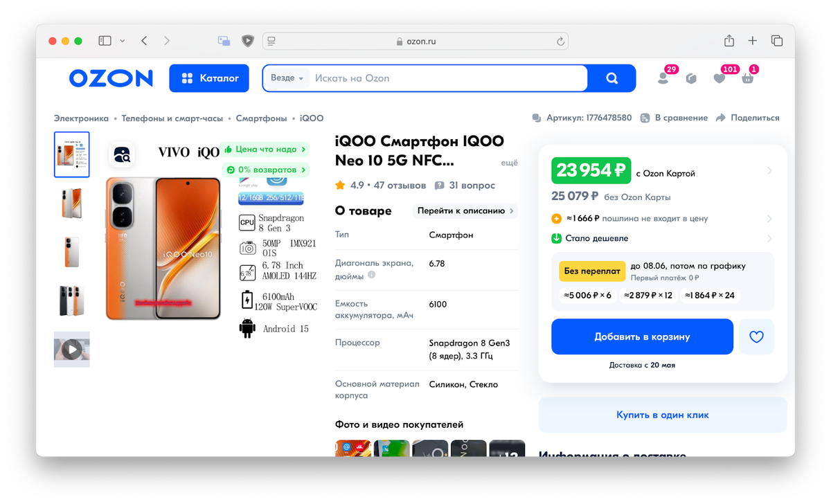Click the Safari sidebar toggle icon
The height and width of the screenshot is (504, 831).
coord(105,41)
